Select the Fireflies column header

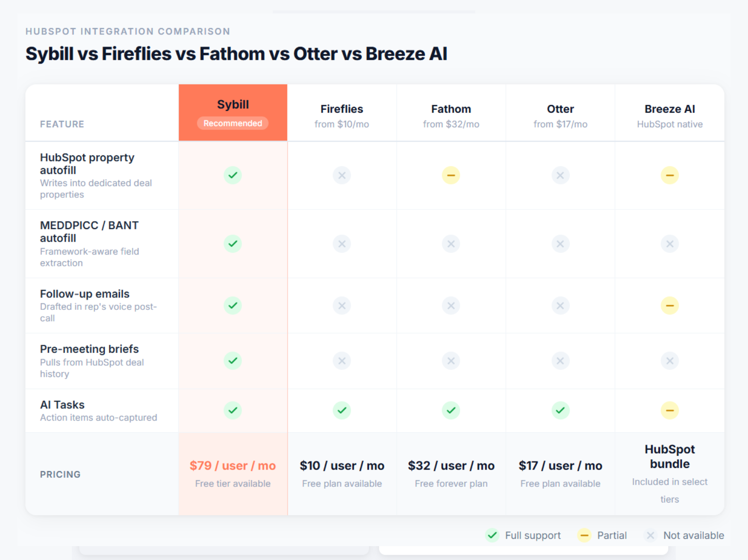[342, 113]
